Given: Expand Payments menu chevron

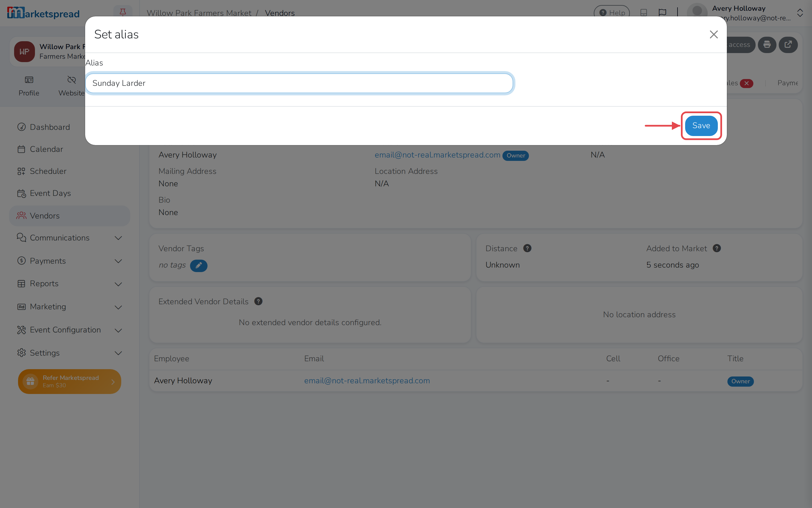Looking at the screenshot, I should pos(118,261).
